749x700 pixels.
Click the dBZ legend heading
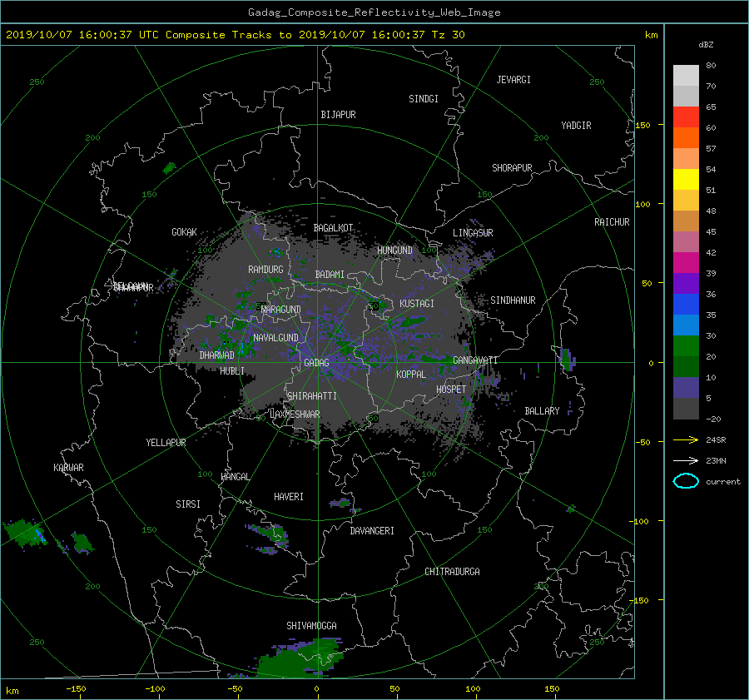point(706,45)
